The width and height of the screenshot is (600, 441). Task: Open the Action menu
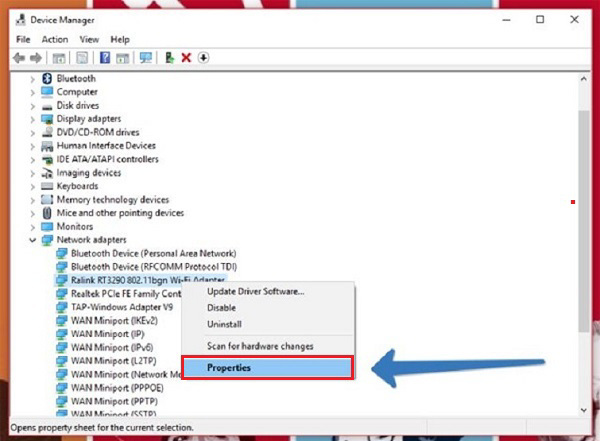tap(55, 39)
